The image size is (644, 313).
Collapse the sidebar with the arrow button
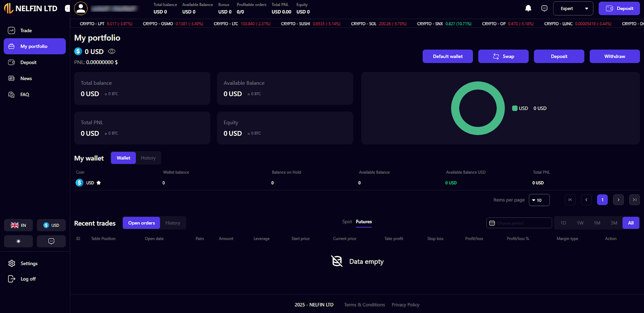click(x=67, y=8)
